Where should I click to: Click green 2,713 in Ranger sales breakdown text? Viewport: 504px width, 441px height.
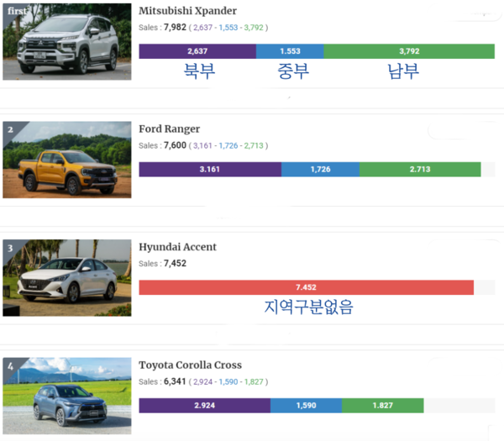point(254,145)
